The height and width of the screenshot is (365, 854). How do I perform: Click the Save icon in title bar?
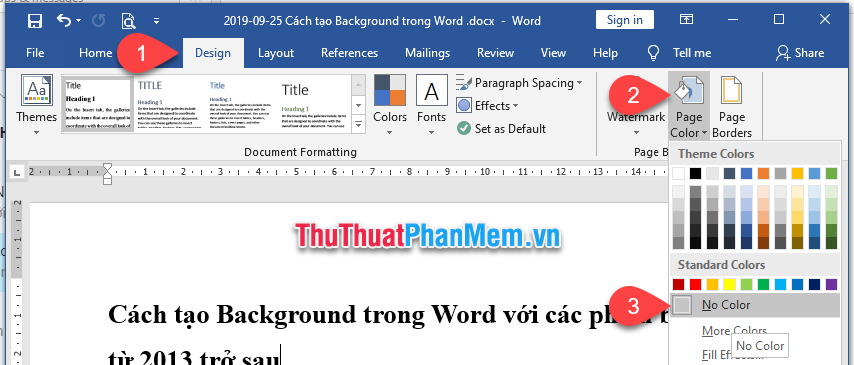pyautogui.click(x=35, y=21)
